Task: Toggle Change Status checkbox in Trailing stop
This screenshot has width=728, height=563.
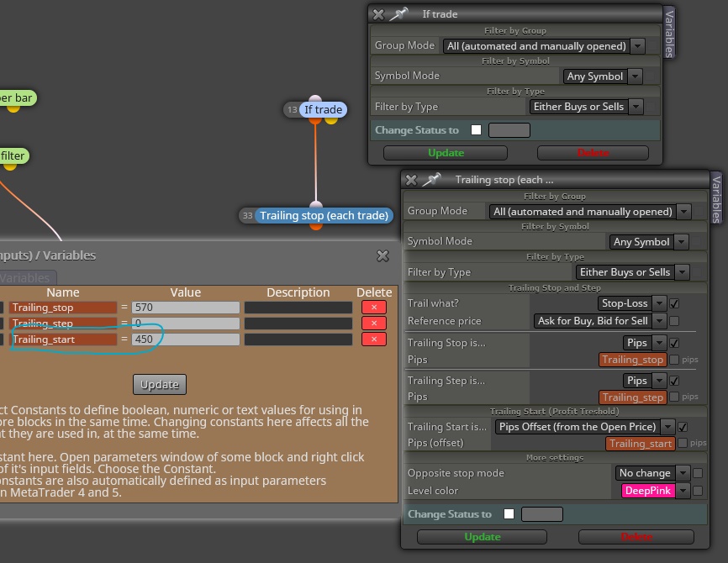Action: (509, 513)
